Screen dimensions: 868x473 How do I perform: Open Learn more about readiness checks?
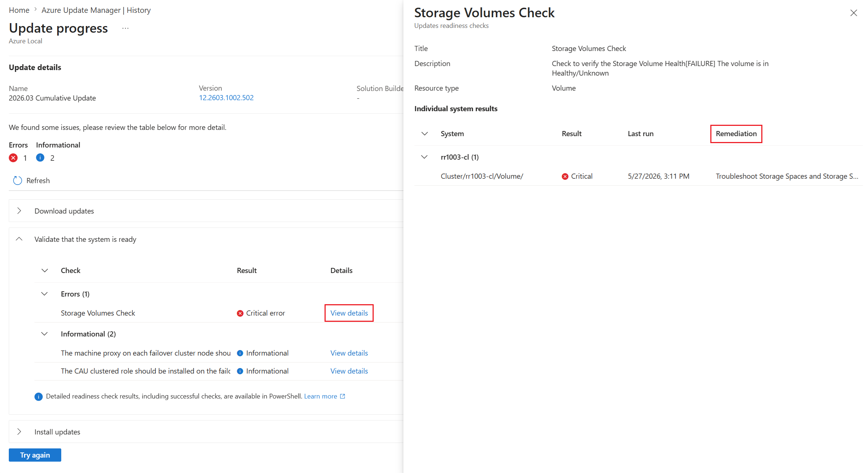(321, 396)
